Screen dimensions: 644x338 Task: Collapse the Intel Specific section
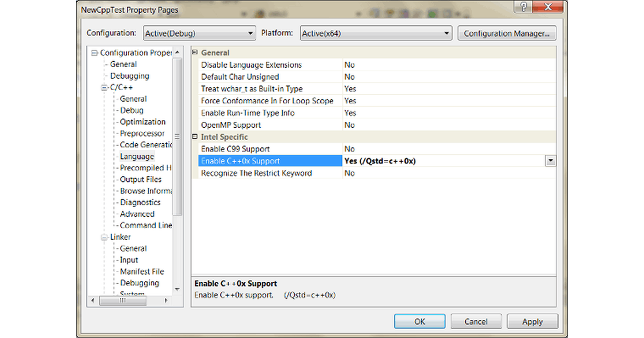click(195, 137)
